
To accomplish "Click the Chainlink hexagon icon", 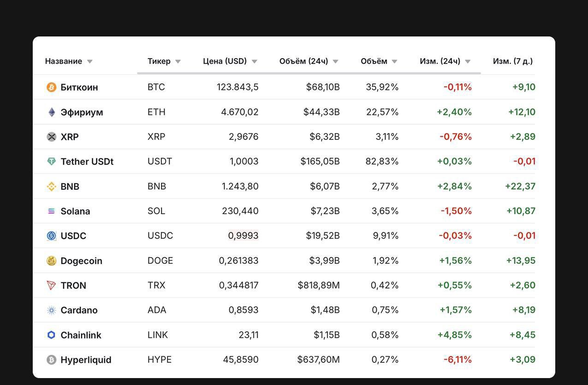I will (x=52, y=335).
